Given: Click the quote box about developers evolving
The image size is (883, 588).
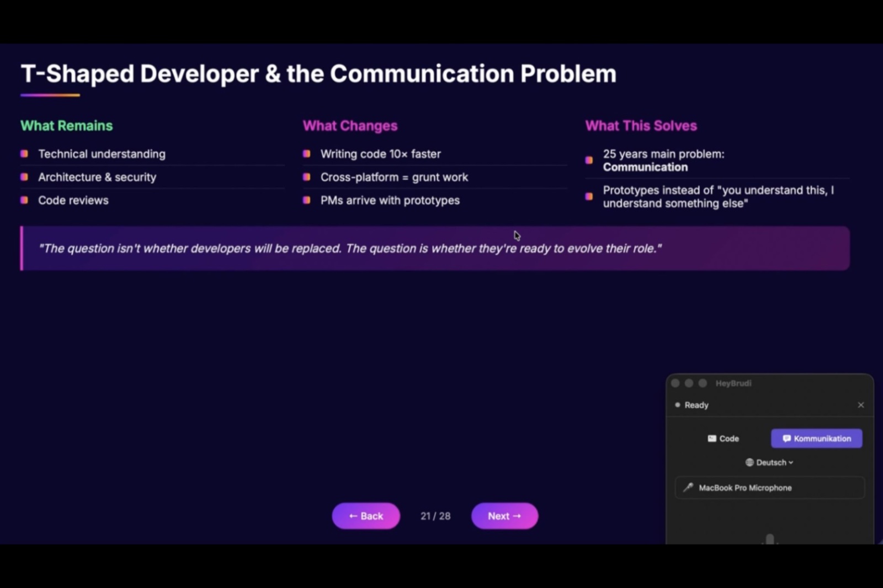Looking at the screenshot, I should (435, 248).
